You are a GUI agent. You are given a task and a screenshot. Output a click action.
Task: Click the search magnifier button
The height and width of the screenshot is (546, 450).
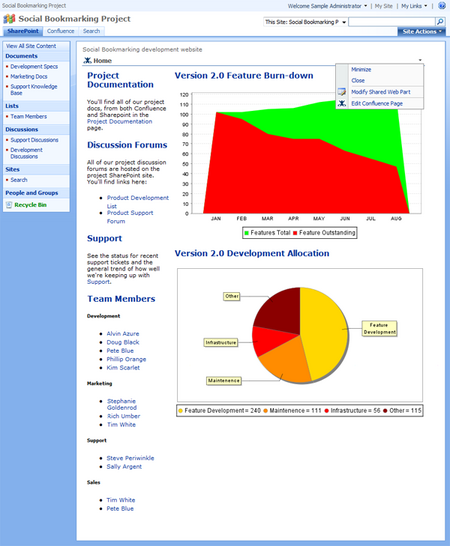tap(440, 22)
